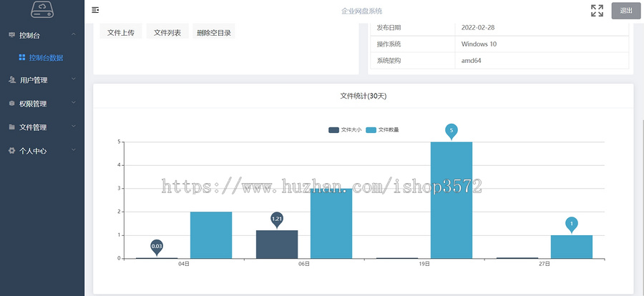
Task: Open the 个人中心 menu
Action: (x=42, y=151)
